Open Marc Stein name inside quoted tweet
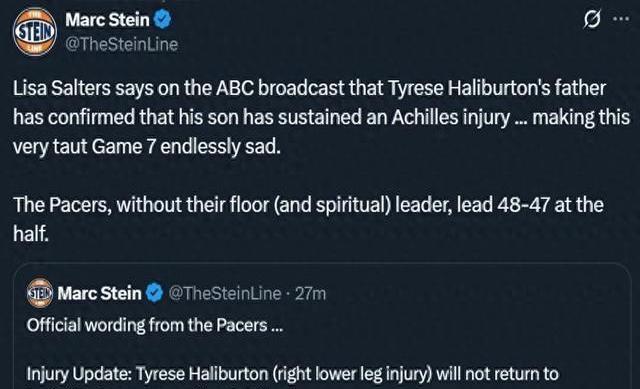The image size is (640, 389). (x=100, y=293)
